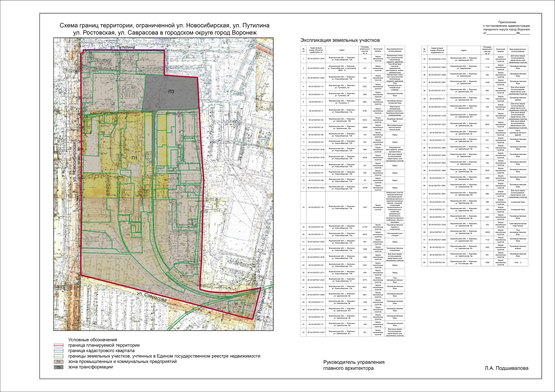Click the red planned-territory boundary legend line
Viewport: 555px width, 392px height.
[59, 345]
